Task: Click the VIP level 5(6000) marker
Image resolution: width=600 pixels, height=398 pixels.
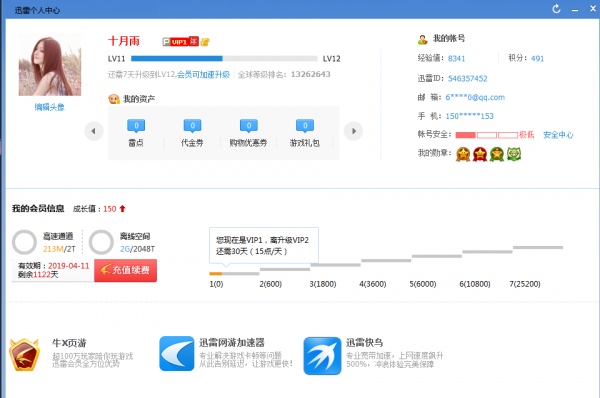Action: click(423, 284)
